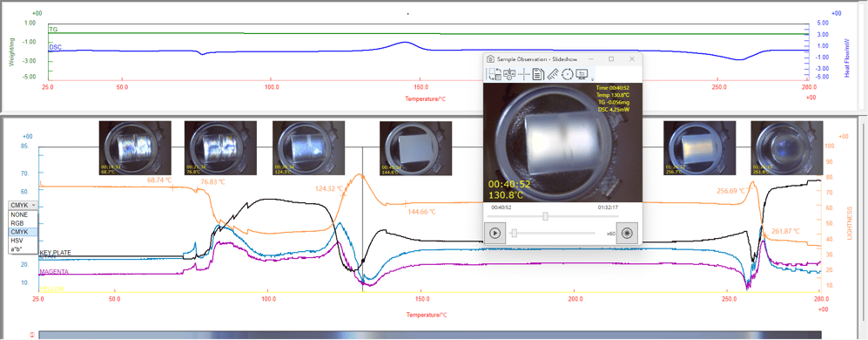Screen dimensions: 868x340
Task: Click the Weight/mg axis label
Action: tap(11, 51)
